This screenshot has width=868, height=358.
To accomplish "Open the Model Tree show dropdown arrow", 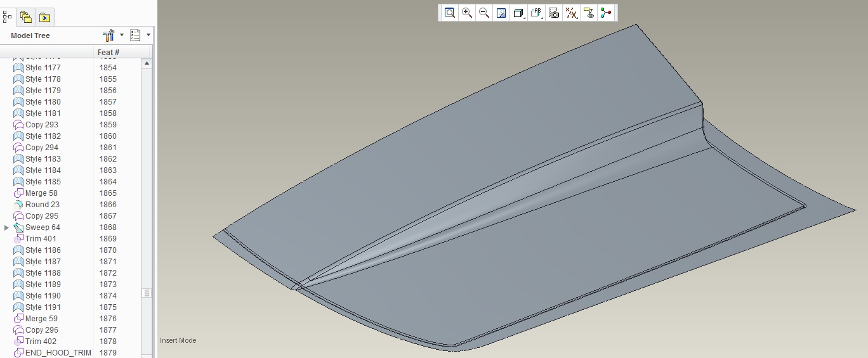I will pos(148,35).
